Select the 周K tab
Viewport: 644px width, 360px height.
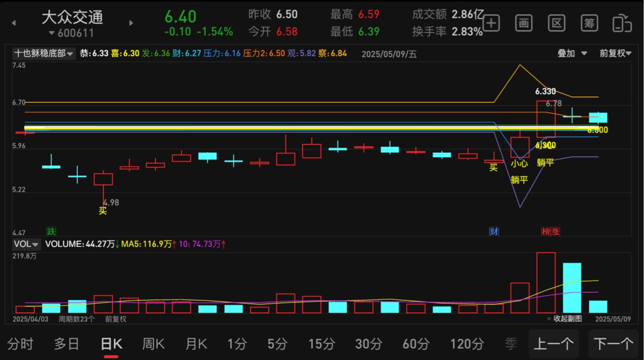click(x=153, y=344)
